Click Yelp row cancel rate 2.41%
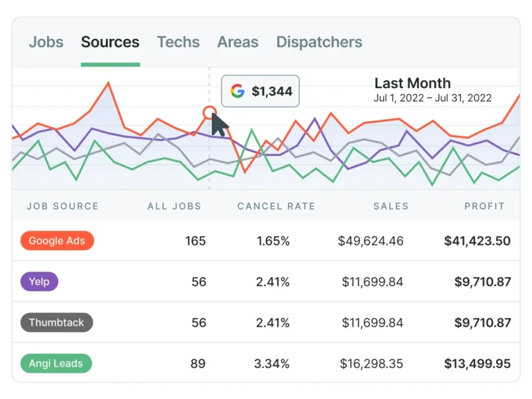Viewport: 532px width, 399px height. click(273, 282)
